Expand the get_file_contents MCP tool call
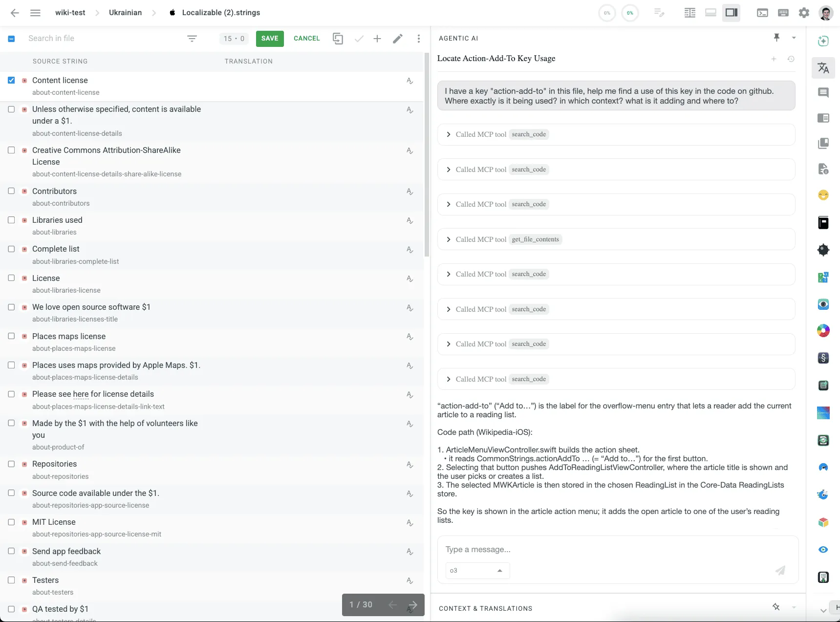Screen dimensions: 840x622 449,239
